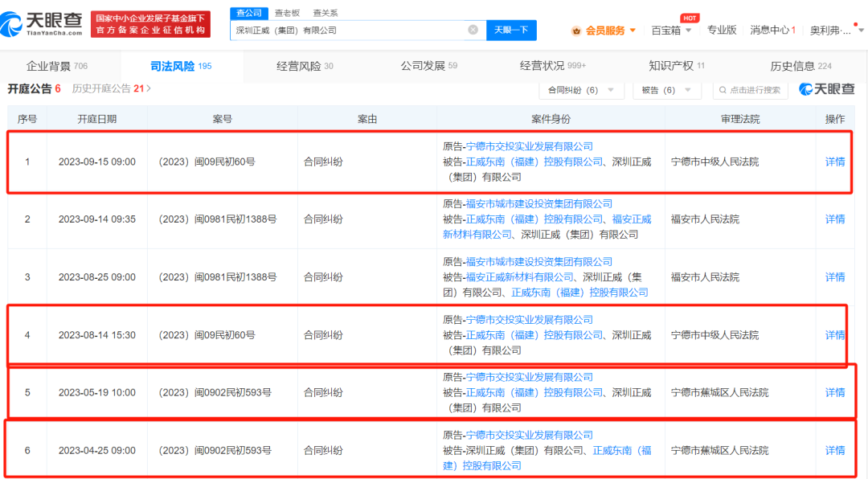Open plaintiff 宁德市交投实业发展有限公司 in row 1
The image size is (868, 479).
point(529,146)
